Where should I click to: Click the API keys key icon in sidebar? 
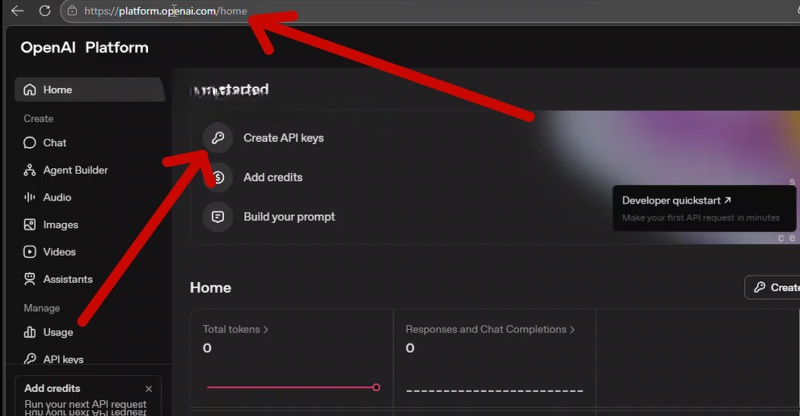tap(30, 359)
